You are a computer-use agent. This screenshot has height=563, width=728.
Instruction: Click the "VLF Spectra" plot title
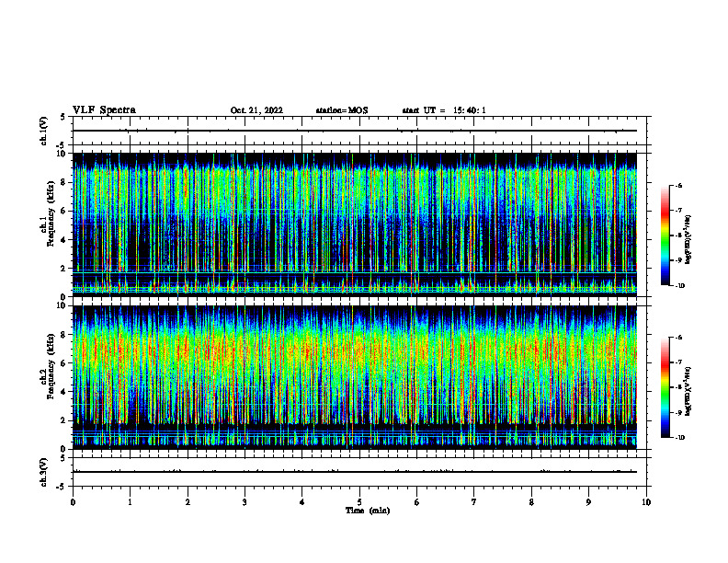[x=104, y=110]
